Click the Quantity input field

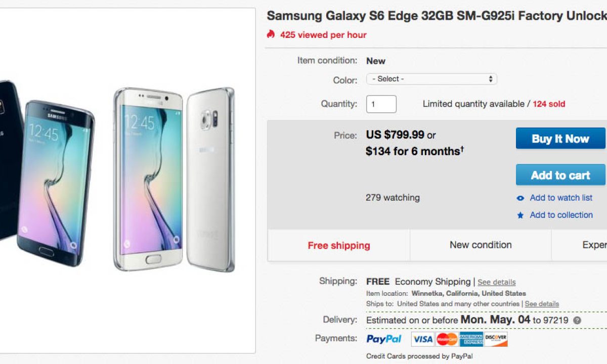(381, 104)
